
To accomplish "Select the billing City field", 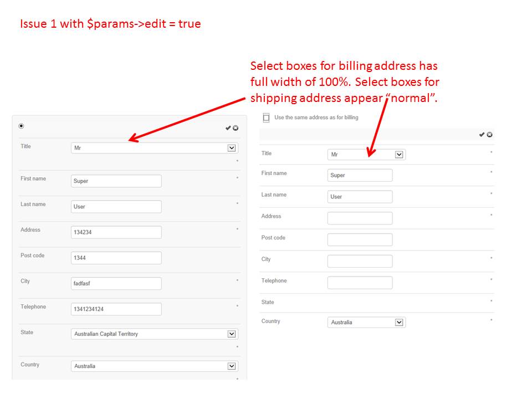I will pos(116,283).
